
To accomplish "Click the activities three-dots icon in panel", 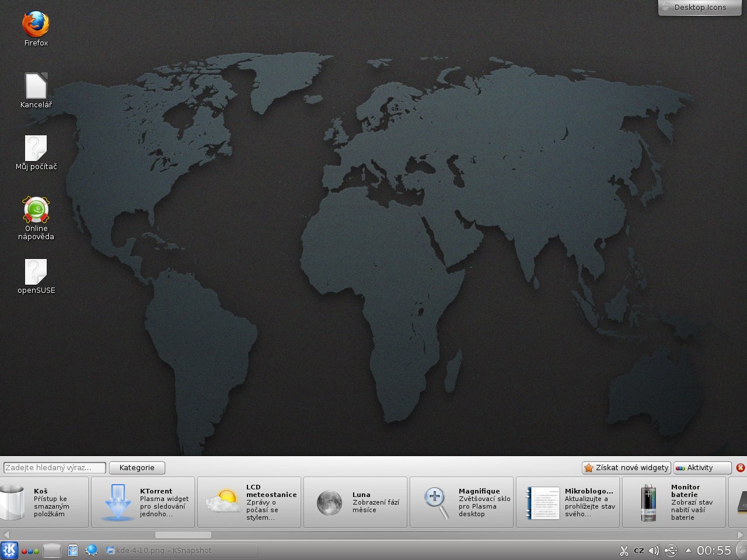I will 30,551.
